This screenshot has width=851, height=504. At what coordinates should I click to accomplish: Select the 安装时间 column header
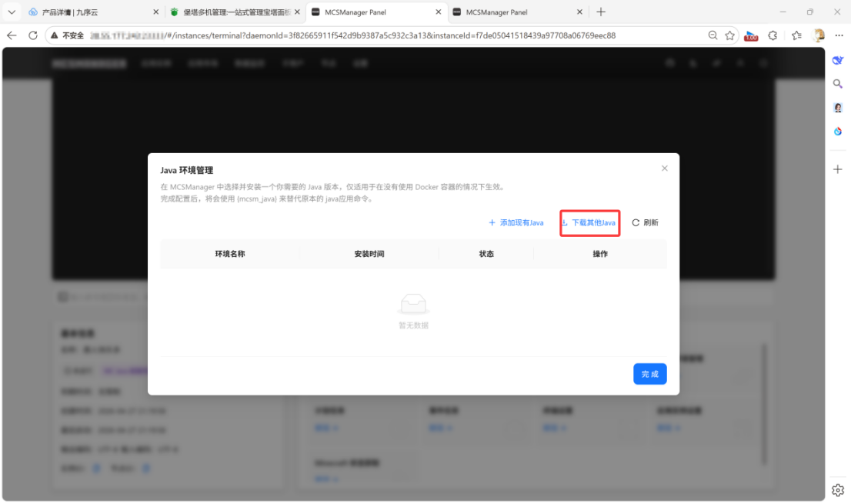pos(369,254)
